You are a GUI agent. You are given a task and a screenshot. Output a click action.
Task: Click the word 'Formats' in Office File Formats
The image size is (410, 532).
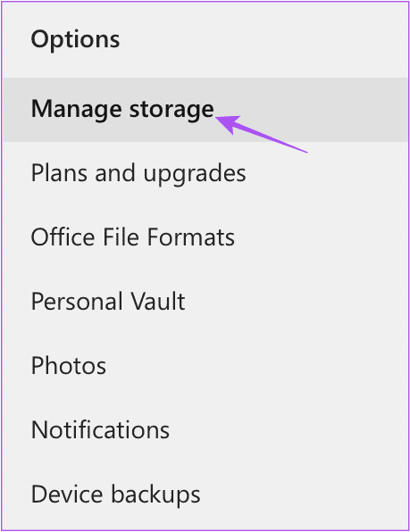click(x=191, y=237)
